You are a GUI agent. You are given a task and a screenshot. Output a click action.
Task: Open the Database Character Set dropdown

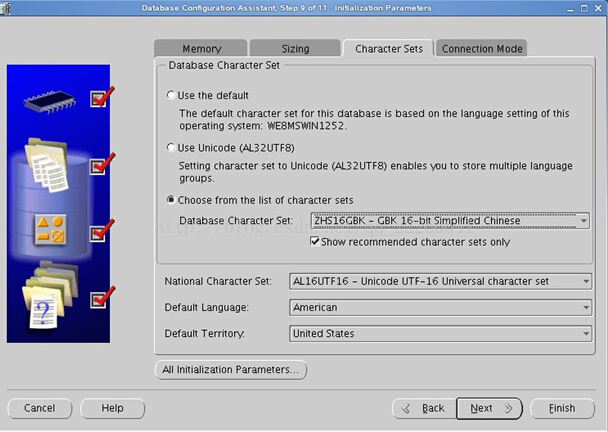click(450, 221)
